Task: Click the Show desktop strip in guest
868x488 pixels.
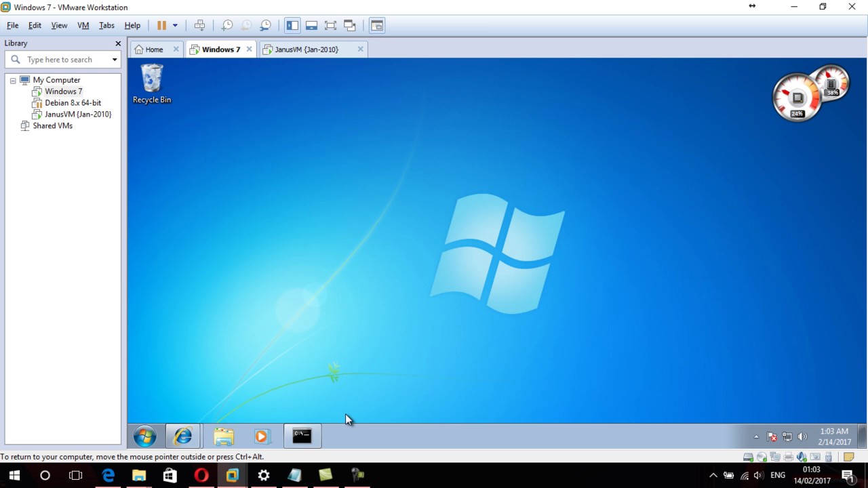Action: tap(862, 436)
